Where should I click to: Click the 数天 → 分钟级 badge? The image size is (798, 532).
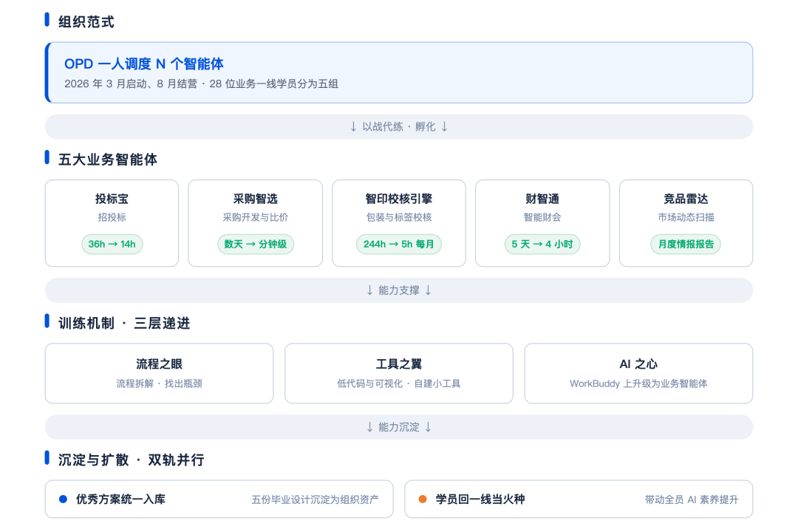point(255,244)
